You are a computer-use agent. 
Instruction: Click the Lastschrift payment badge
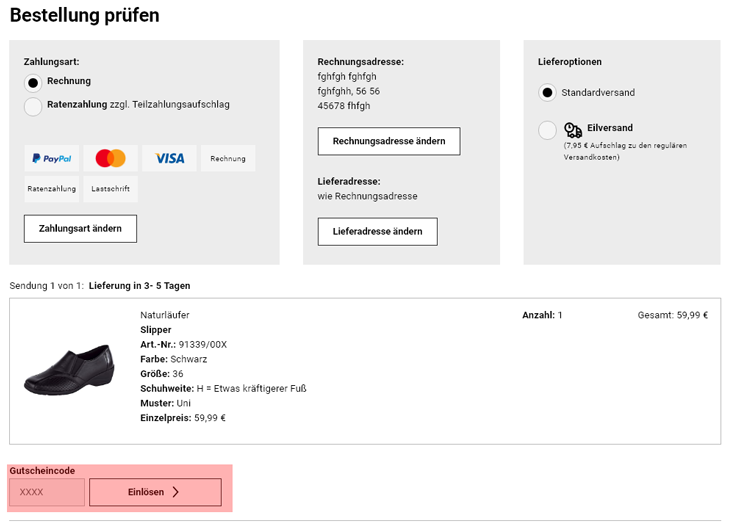click(111, 188)
